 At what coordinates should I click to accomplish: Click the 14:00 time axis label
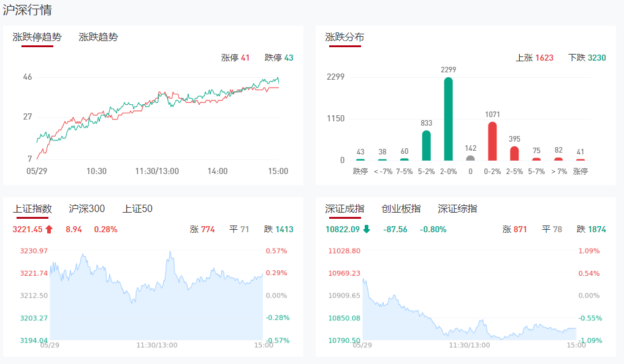click(x=218, y=171)
